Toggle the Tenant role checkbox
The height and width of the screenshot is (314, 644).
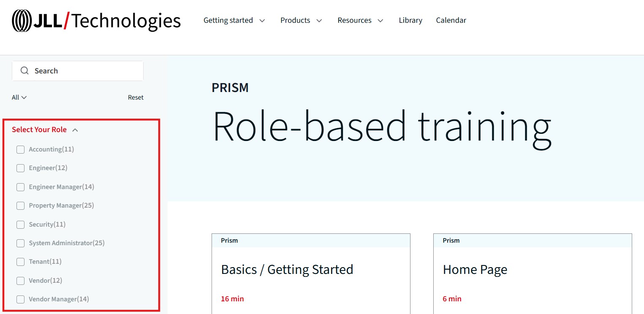(x=20, y=262)
